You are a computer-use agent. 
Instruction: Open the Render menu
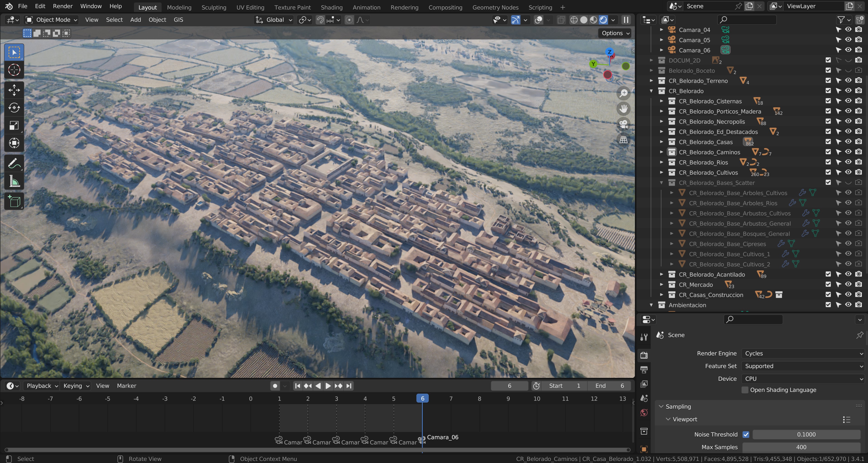[63, 6]
